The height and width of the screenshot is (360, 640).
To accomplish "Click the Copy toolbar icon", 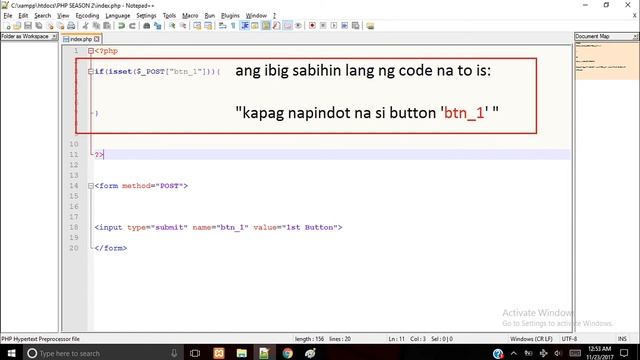I will point(96,26).
